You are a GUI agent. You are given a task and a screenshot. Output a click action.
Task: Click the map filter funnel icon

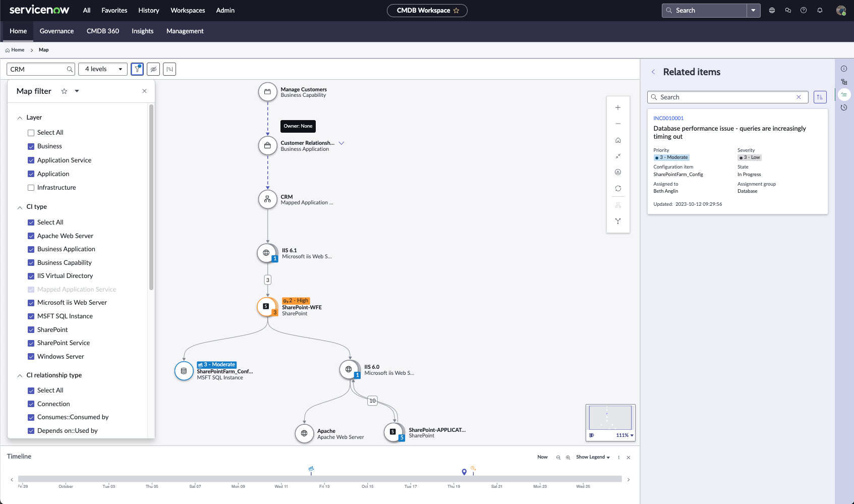coord(137,69)
